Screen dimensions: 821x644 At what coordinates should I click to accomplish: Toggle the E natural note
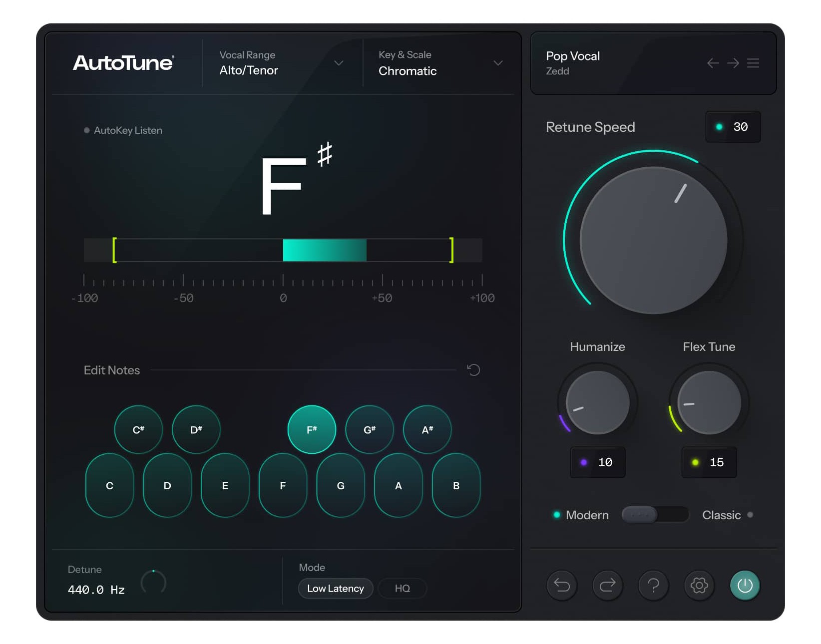(x=225, y=485)
